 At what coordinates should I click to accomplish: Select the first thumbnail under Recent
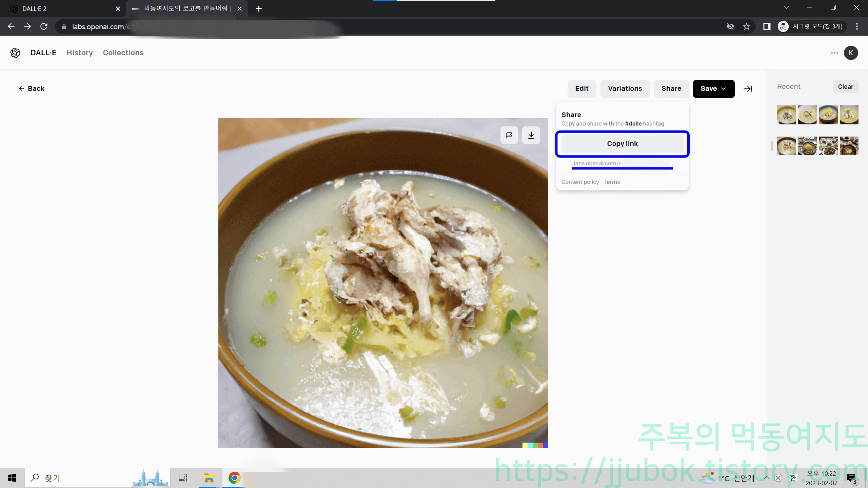(786, 115)
